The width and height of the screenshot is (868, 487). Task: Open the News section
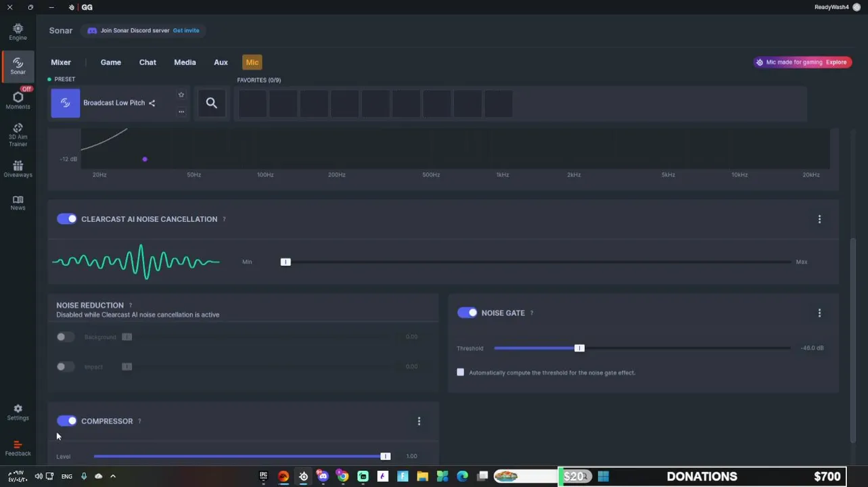[x=18, y=203]
